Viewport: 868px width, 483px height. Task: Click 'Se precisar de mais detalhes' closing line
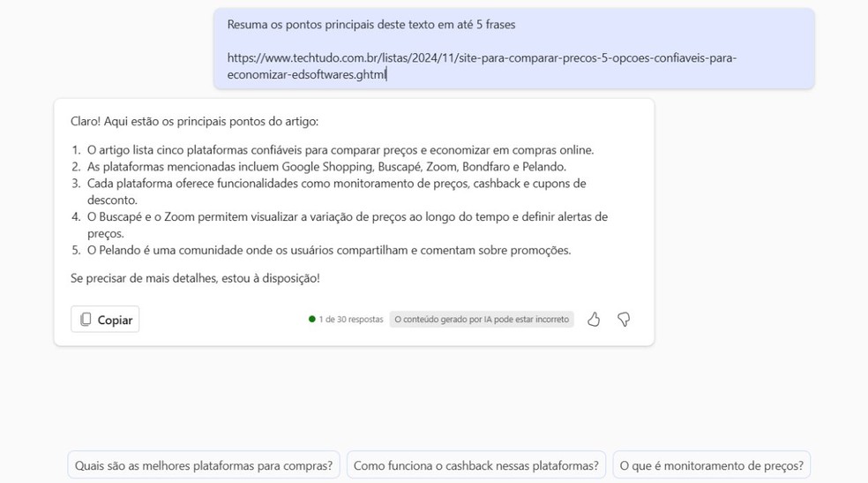tap(195, 278)
